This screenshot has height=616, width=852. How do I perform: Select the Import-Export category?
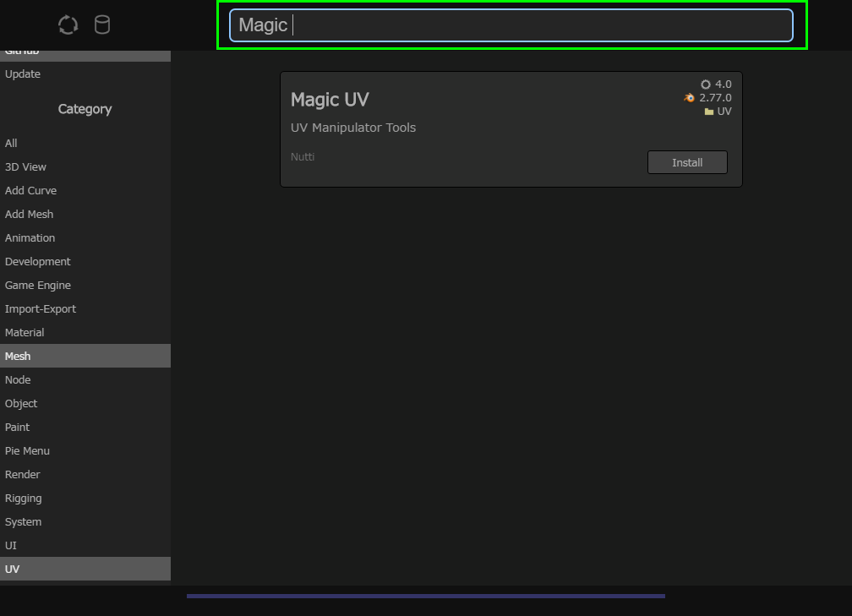[85, 308]
